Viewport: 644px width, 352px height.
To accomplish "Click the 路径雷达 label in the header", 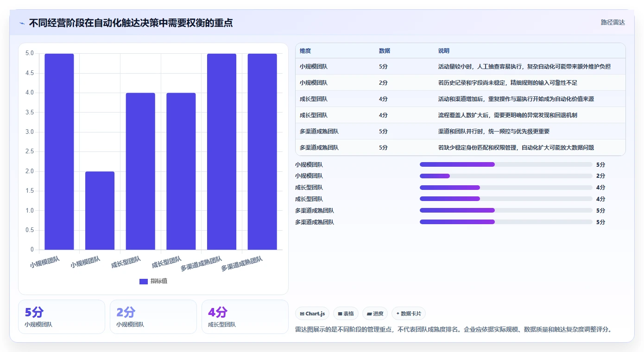I will click(612, 22).
